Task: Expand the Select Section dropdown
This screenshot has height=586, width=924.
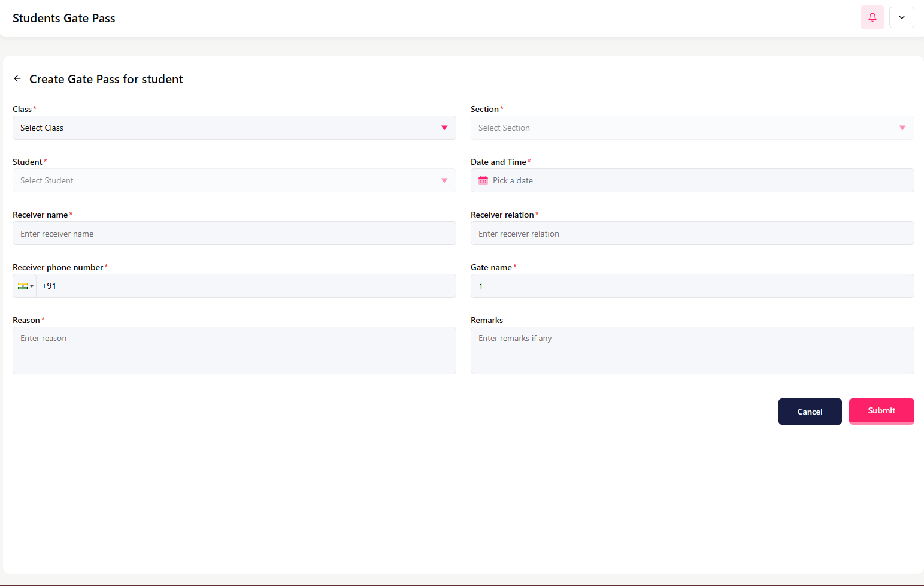Action: 683,128
